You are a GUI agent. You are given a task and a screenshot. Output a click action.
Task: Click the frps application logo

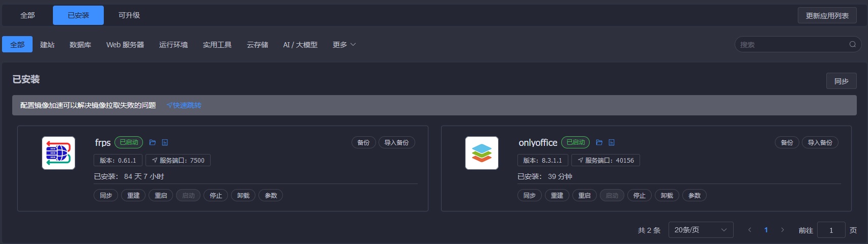59,153
